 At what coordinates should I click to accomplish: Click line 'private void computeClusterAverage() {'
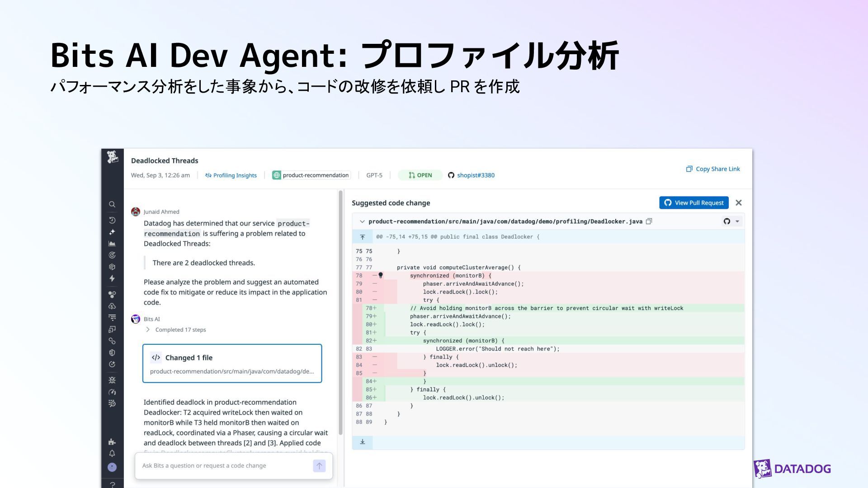458,267
